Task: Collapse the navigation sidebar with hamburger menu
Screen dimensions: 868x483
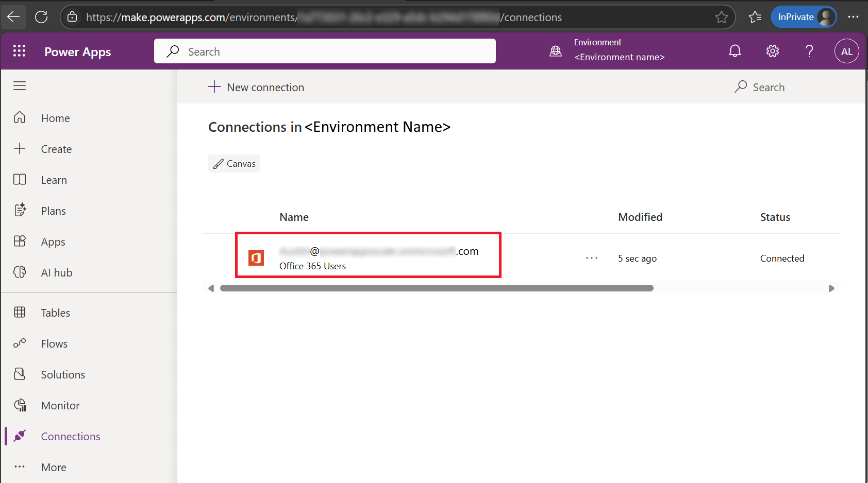Action: 20,85
